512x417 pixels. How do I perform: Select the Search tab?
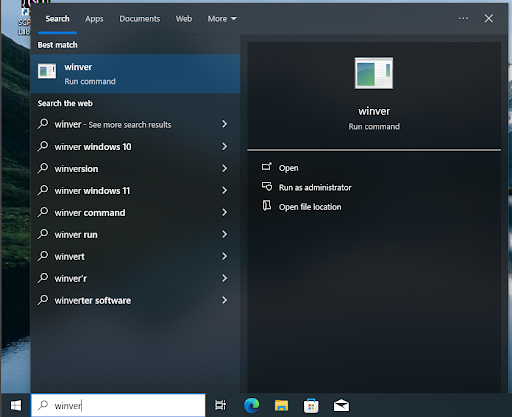click(x=57, y=19)
